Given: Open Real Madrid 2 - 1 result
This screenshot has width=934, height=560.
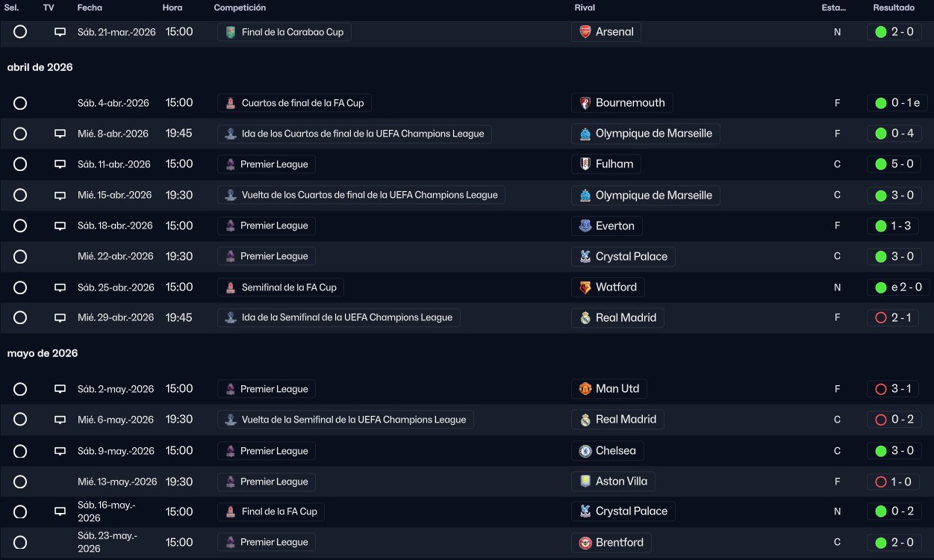Looking at the screenshot, I should click(x=893, y=318).
